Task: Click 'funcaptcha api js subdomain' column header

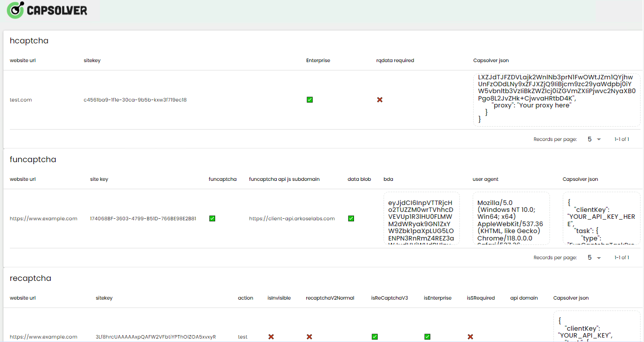Action: coord(285,179)
